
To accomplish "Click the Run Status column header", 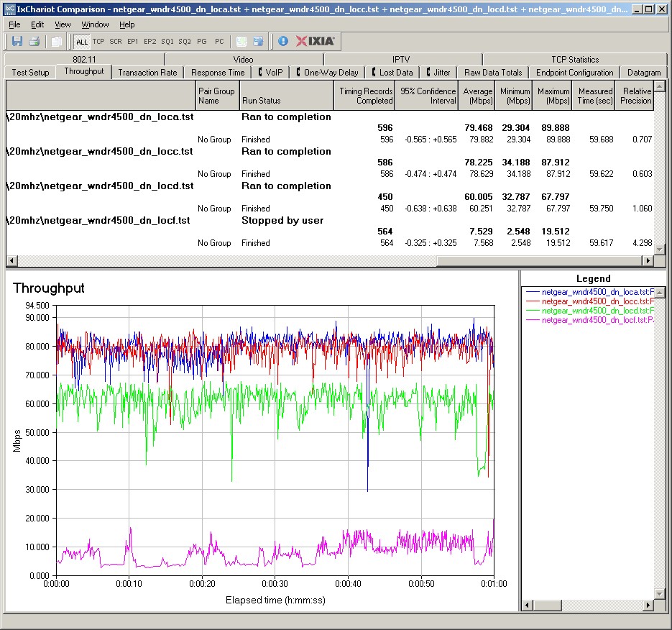I will pyautogui.click(x=286, y=96).
